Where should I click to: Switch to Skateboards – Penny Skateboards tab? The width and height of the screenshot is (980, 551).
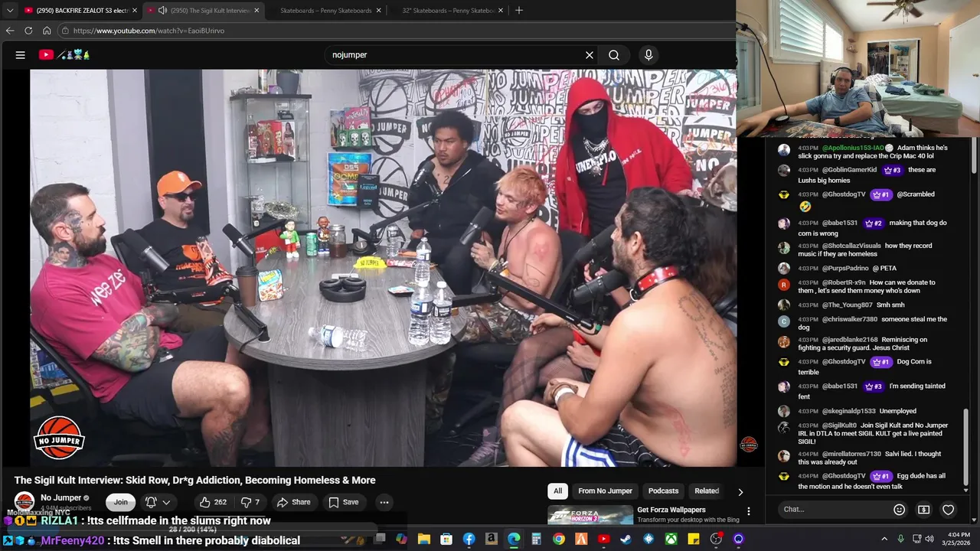click(x=325, y=10)
